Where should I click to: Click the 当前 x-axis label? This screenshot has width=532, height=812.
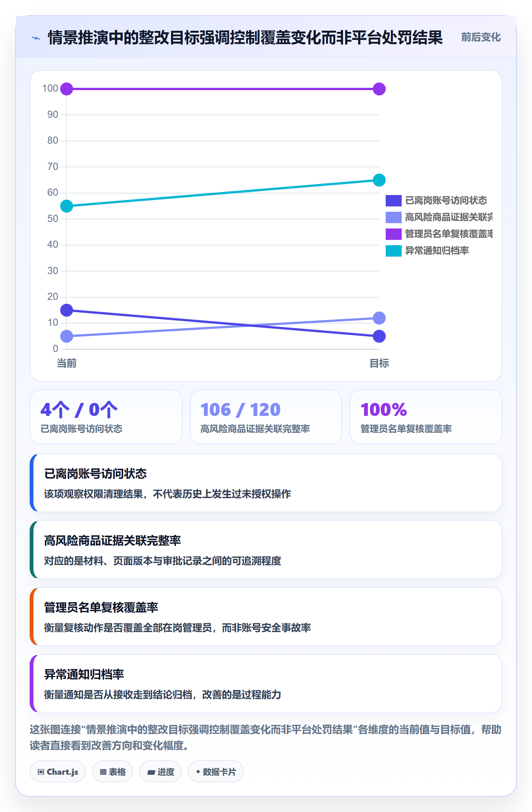click(x=66, y=363)
